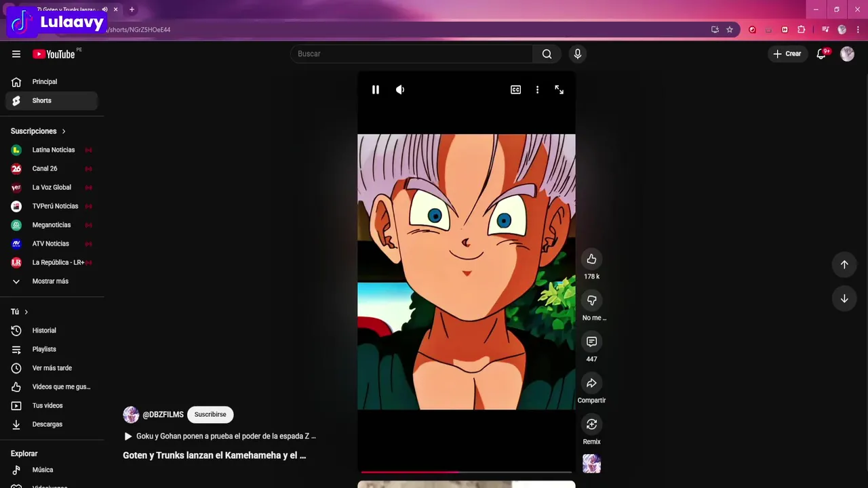Open the Crear menu
Image resolution: width=868 pixels, height=488 pixels.
coord(787,54)
